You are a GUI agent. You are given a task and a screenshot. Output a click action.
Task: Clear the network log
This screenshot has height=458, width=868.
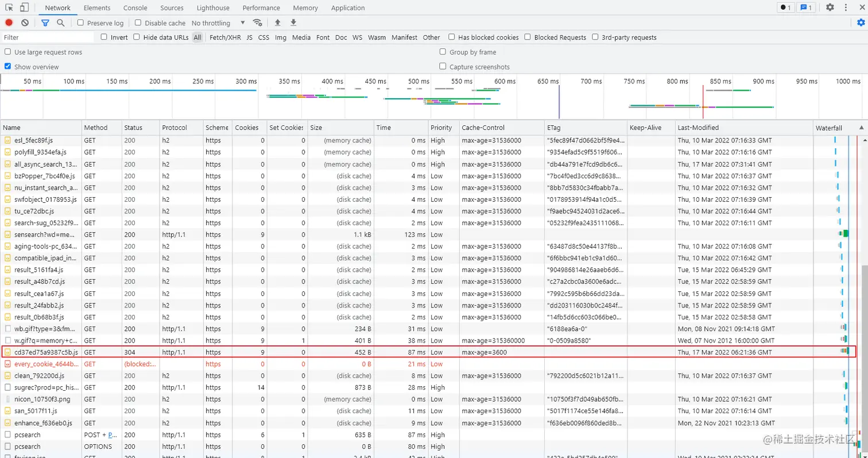25,23
